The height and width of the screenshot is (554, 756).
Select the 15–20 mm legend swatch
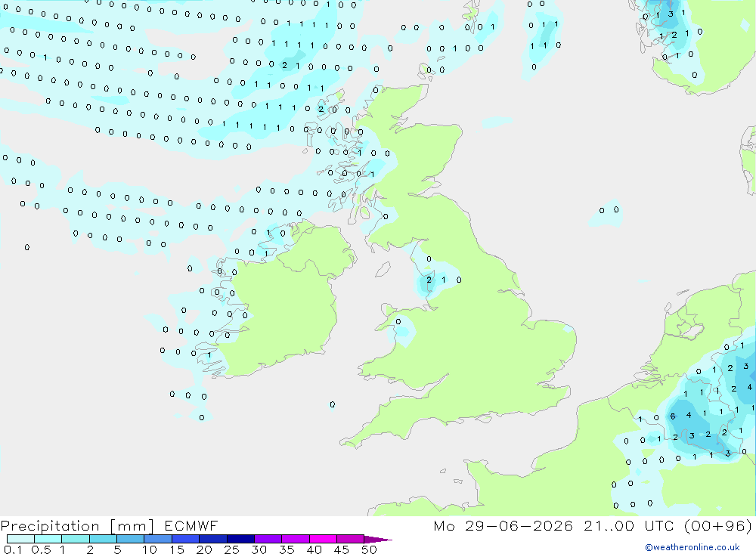(x=186, y=539)
